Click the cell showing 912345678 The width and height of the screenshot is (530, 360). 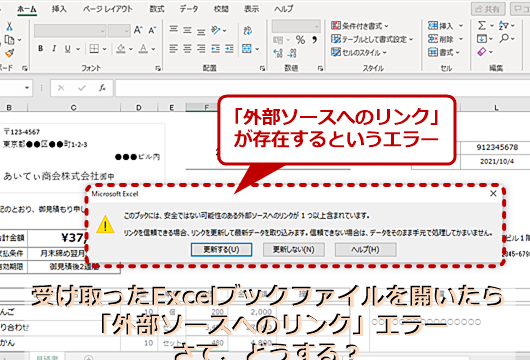[x=497, y=147]
